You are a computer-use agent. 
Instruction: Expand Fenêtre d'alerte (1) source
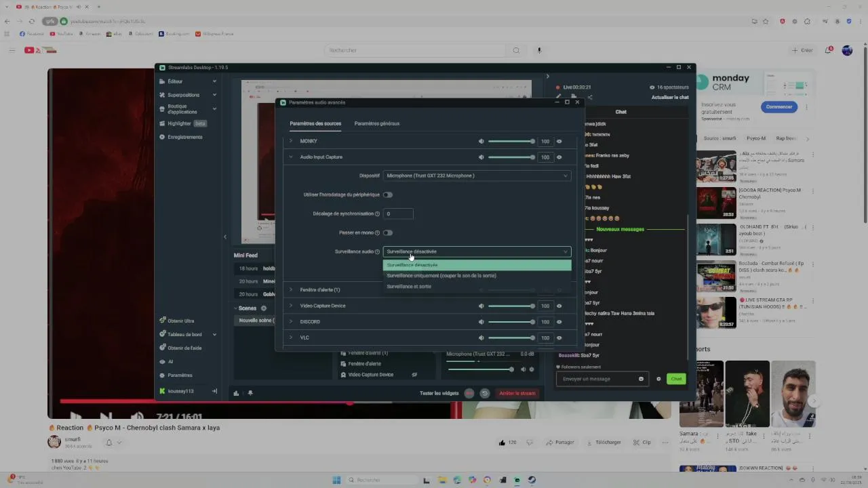(x=291, y=290)
